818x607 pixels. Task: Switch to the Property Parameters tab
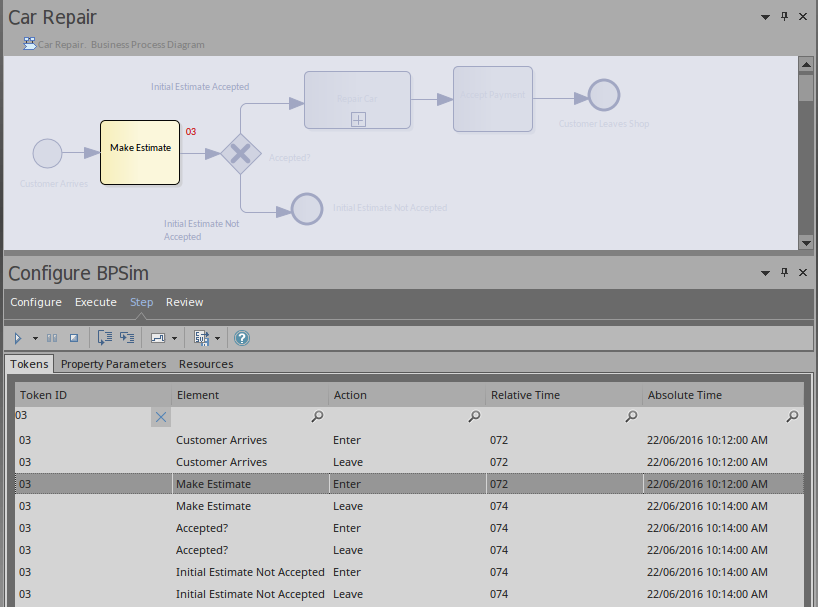(x=113, y=364)
